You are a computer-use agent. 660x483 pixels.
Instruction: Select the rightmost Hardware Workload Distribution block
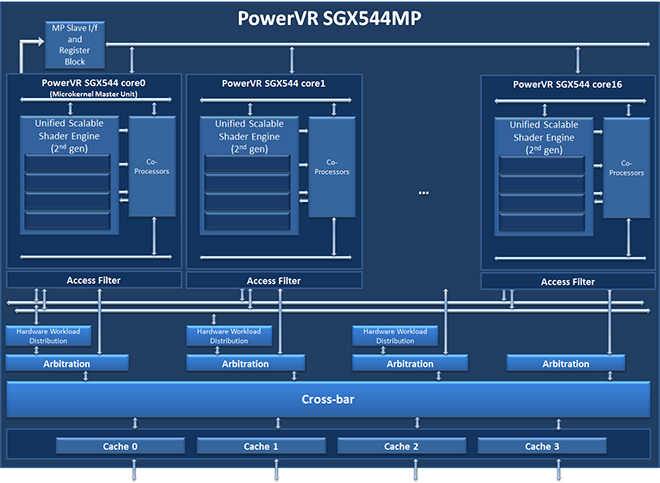tap(395, 336)
